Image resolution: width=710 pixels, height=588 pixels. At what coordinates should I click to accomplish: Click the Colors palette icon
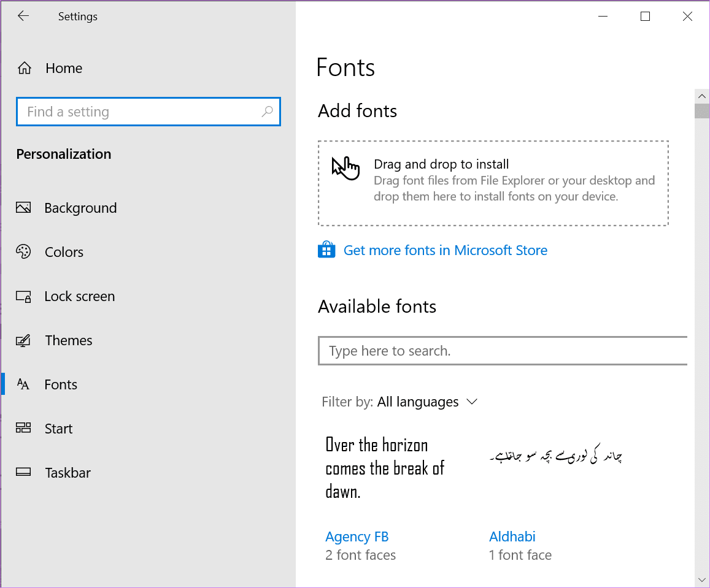coord(23,251)
